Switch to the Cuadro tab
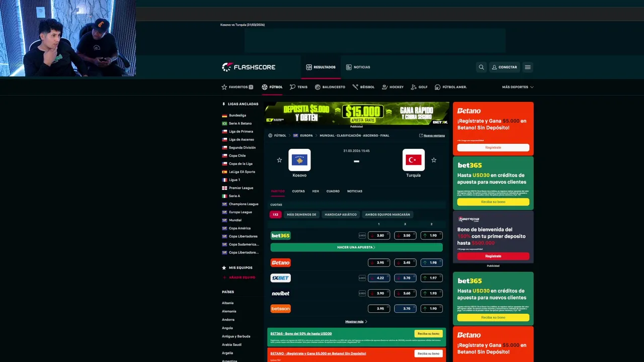 (x=333, y=191)
